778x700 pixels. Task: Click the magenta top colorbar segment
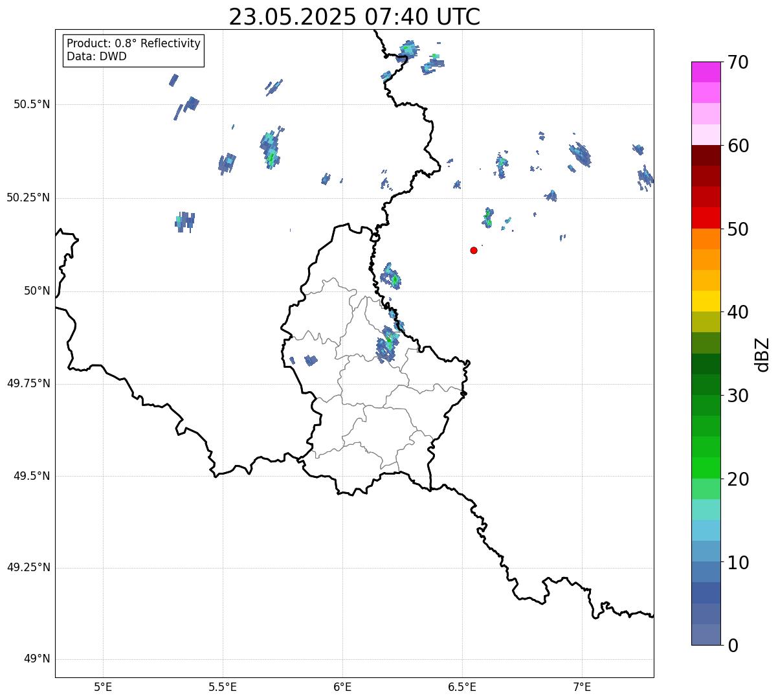pos(706,72)
